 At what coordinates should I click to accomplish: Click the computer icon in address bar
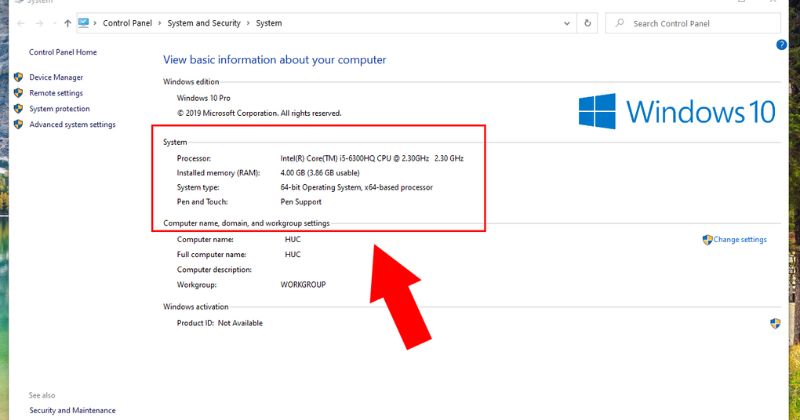tap(83, 22)
